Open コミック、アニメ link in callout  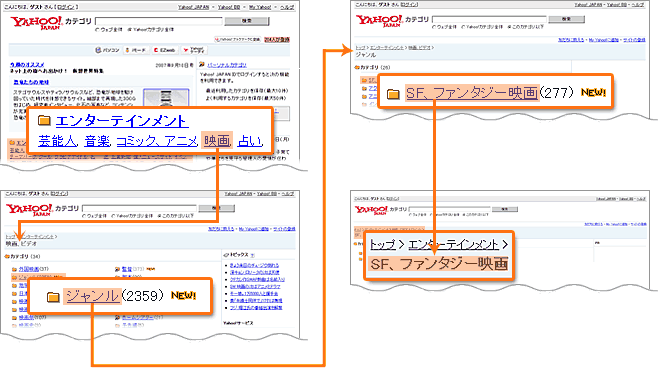(x=157, y=141)
